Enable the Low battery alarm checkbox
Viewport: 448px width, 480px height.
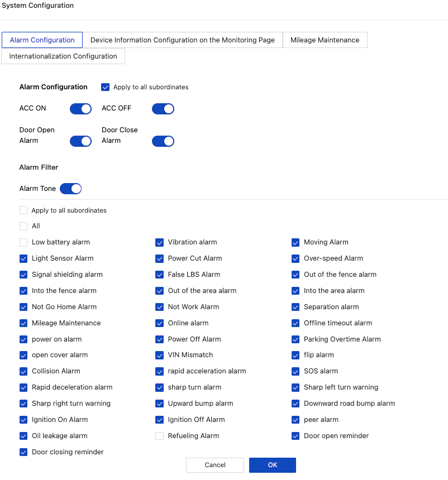tap(23, 242)
